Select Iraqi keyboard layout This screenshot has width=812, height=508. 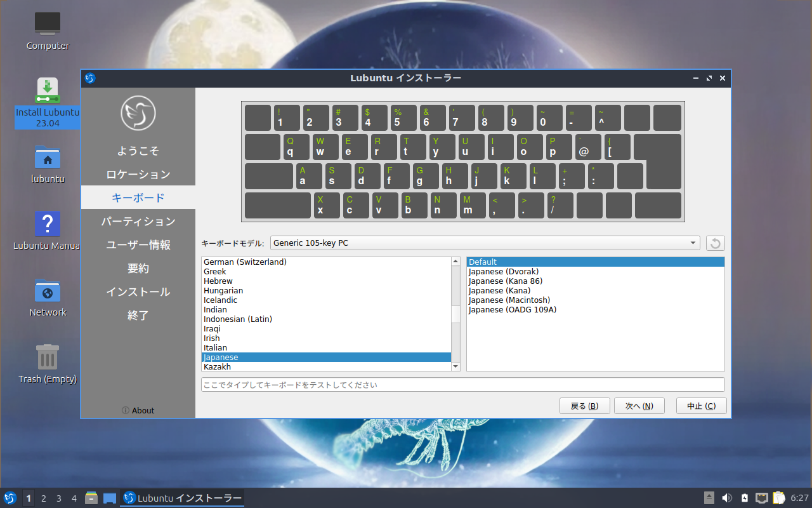tap(326, 328)
